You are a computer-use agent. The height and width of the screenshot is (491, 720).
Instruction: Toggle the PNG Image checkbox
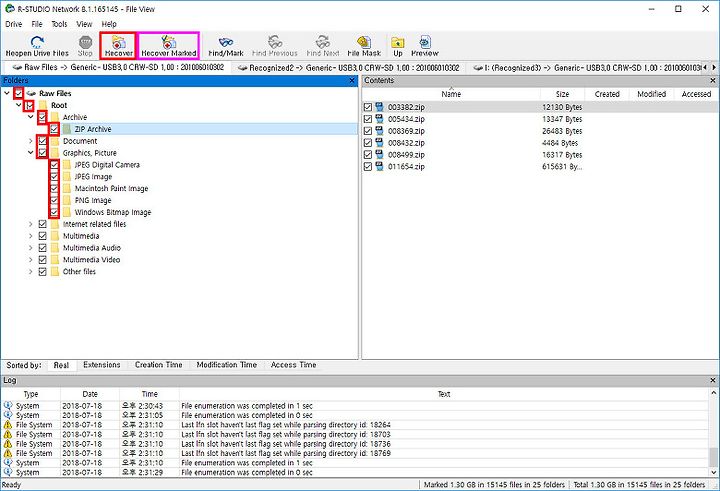pyautogui.click(x=54, y=200)
